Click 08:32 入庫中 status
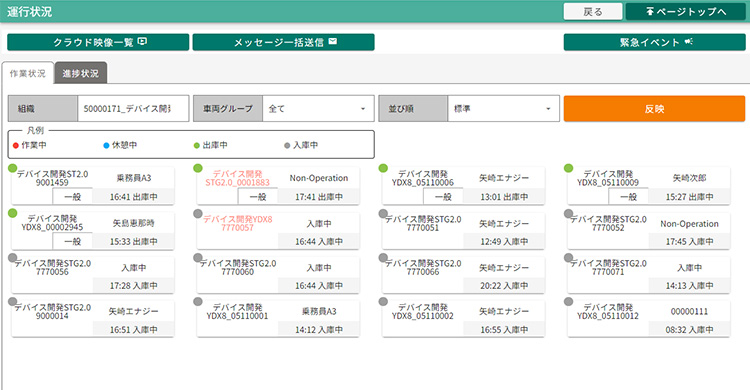The image size is (750, 390). (x=689, y=330)
